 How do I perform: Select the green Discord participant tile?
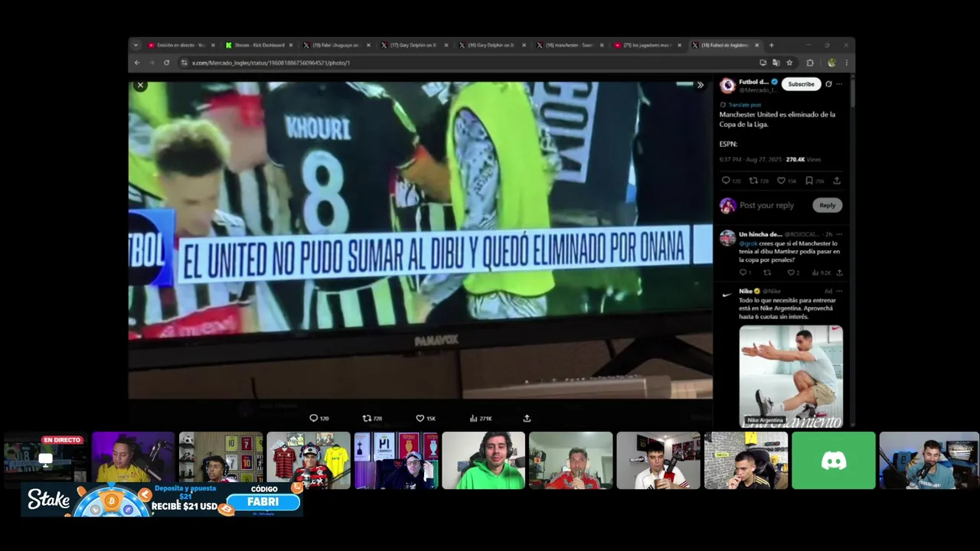(833, 461)
